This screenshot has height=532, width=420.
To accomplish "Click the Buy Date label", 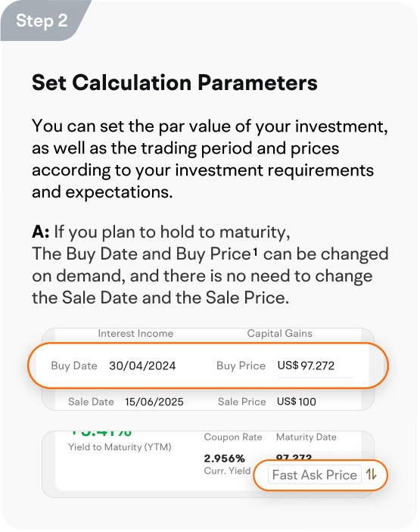I will point(74,366).
